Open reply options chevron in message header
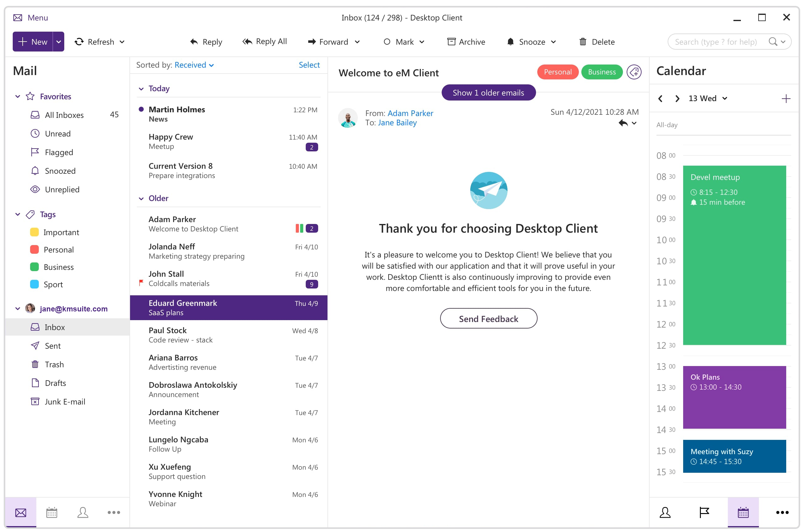 (x=634, y=123)
